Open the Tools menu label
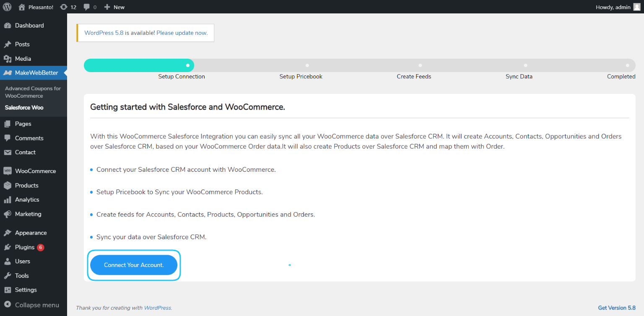The width and height of the screenshot is (644, 316). coord(22,275)
